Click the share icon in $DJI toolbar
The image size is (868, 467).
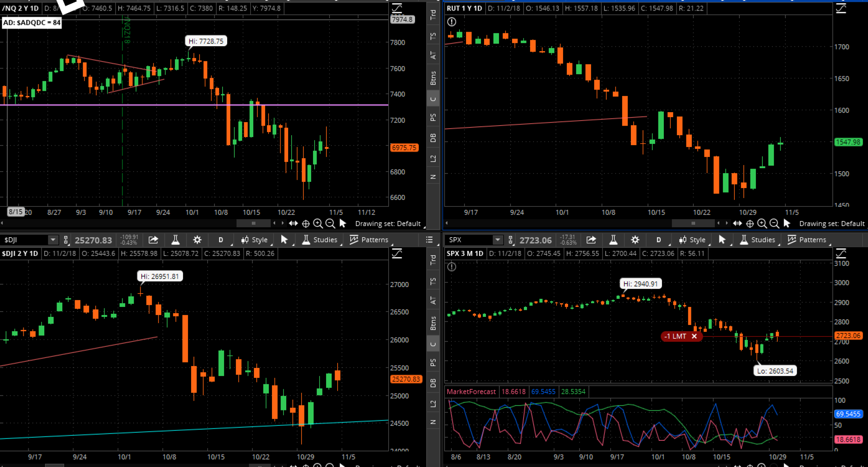(x=153, y=240)
